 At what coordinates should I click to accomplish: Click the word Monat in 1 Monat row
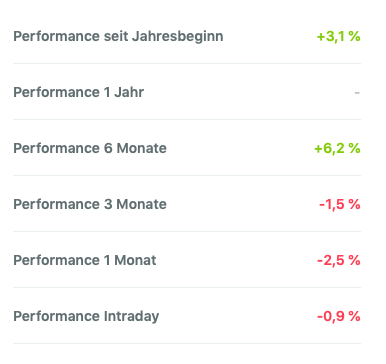[135, 260]
